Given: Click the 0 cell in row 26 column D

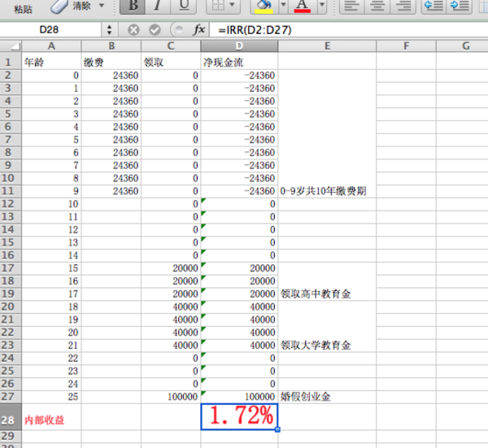Looking at the screenshot, I should tap(239, 384).
